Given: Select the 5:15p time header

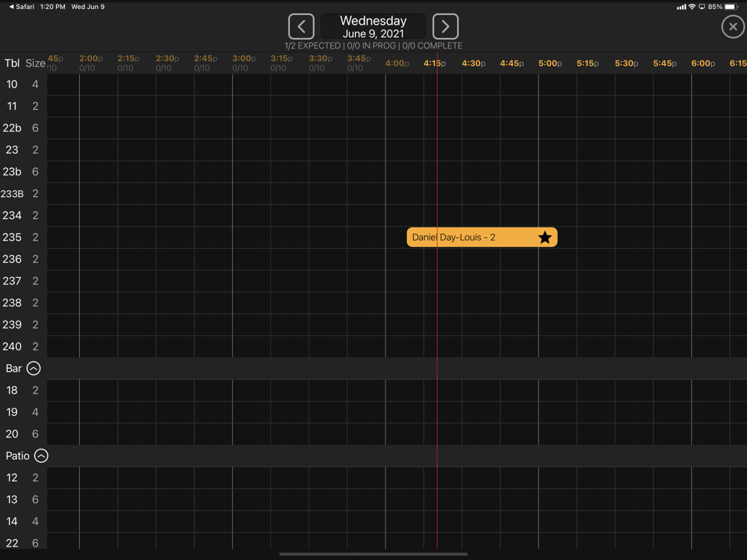Looking at the screenshot, I should [588, 63].
